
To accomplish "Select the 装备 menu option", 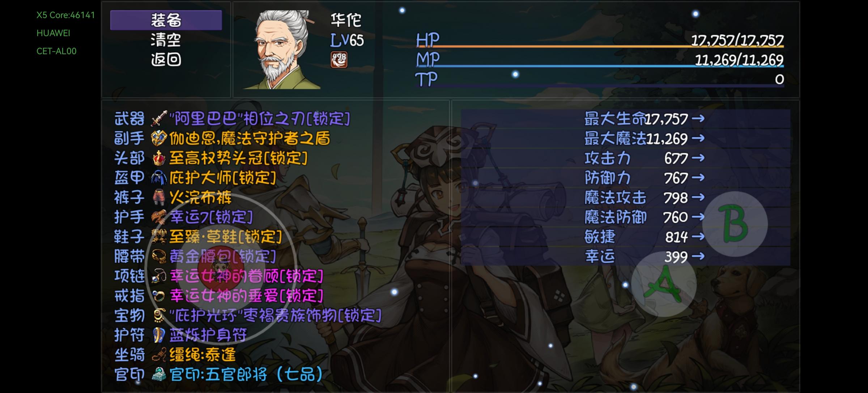I will pos(166,20).
